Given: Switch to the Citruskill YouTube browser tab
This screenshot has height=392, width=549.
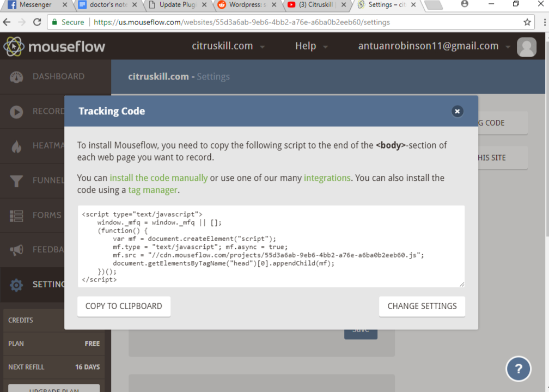Looking at the screenshot, I should pyautogui.click(x=316, y=5).
